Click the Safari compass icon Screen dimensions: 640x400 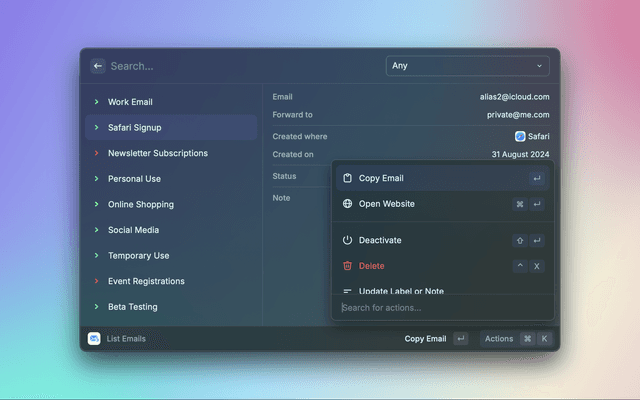[x=520, y=136]
